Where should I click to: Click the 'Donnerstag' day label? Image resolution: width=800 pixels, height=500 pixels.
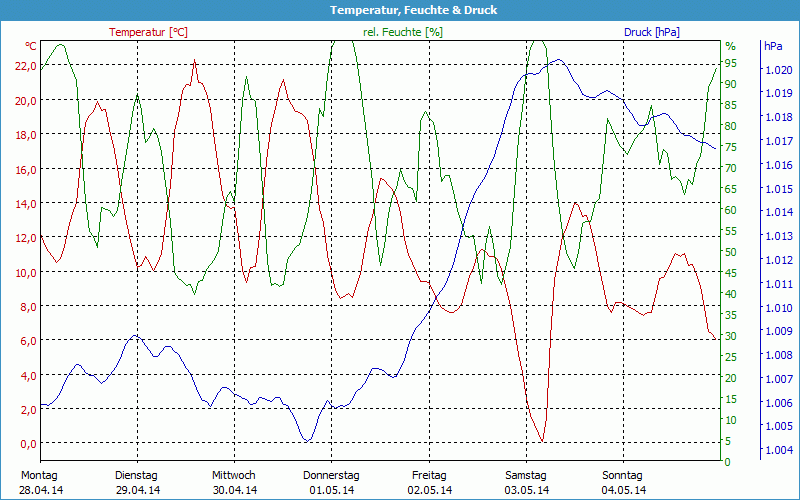[331, 476]
